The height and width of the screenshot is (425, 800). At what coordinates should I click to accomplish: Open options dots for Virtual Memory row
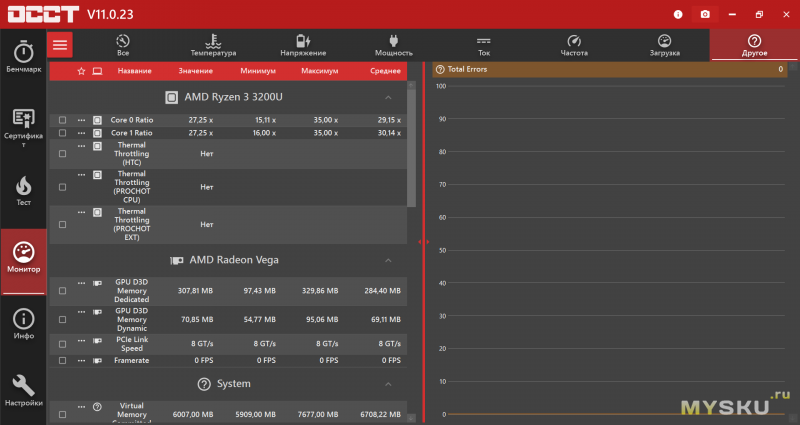click(82, 407)
